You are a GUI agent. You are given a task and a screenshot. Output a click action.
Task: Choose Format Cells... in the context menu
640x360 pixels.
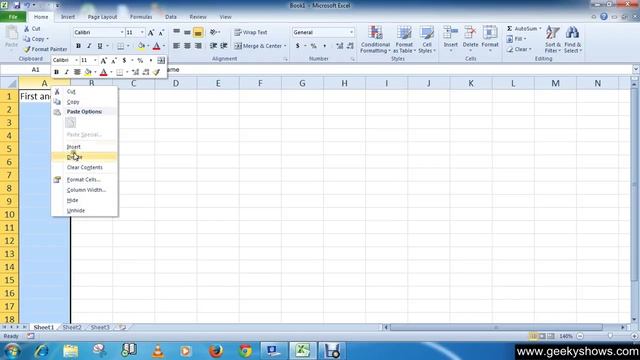pos(84,179)
